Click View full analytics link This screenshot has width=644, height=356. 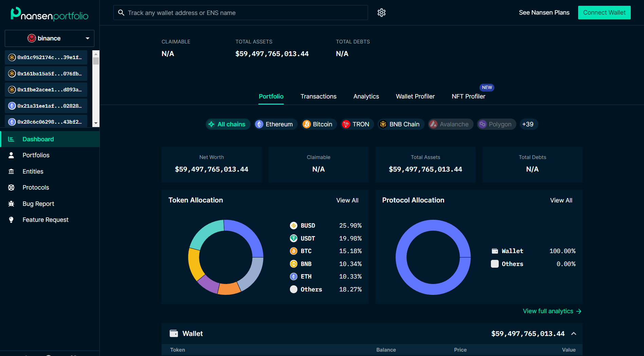552,311
